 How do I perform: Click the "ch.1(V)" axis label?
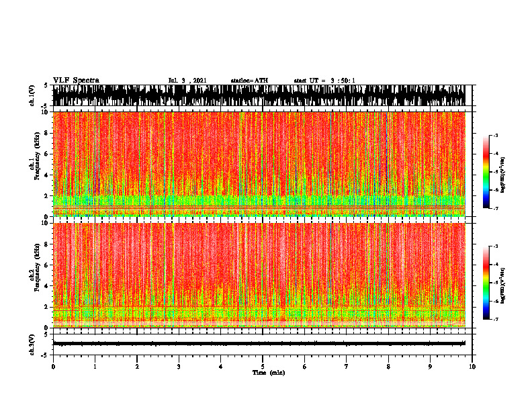pyautogui.click(x=32, y=95)
